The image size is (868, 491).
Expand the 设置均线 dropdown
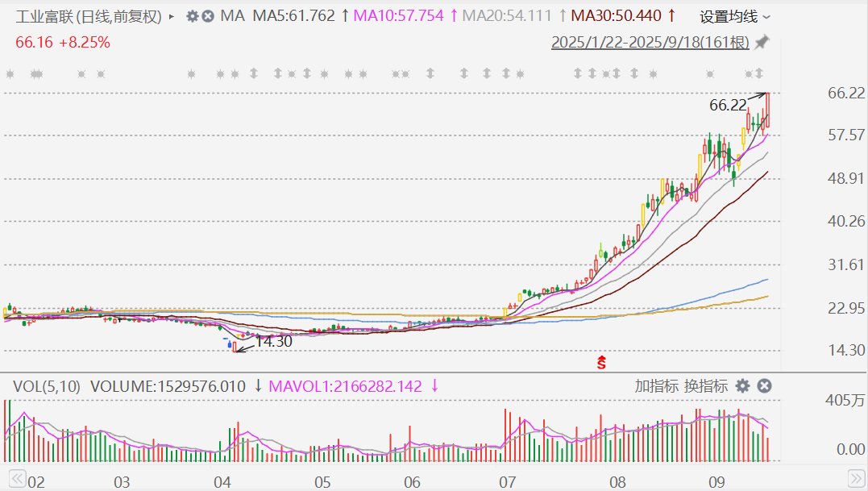tap(734, 17)
